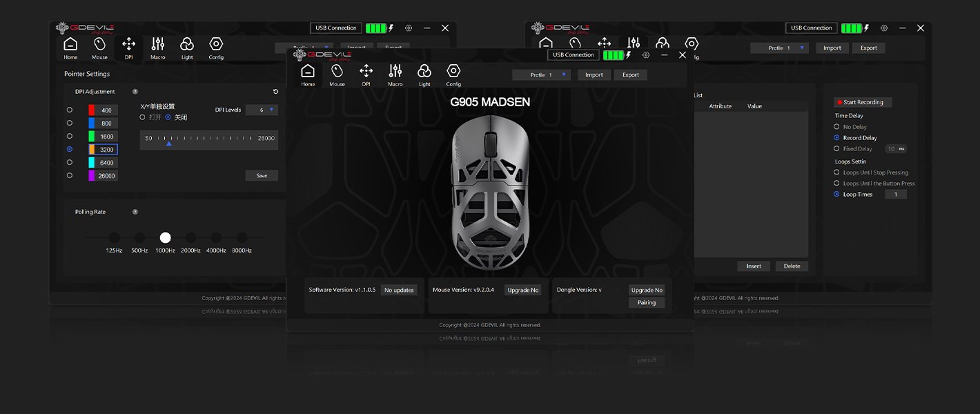Select the Fixed Delay radio option

[837, 149]
